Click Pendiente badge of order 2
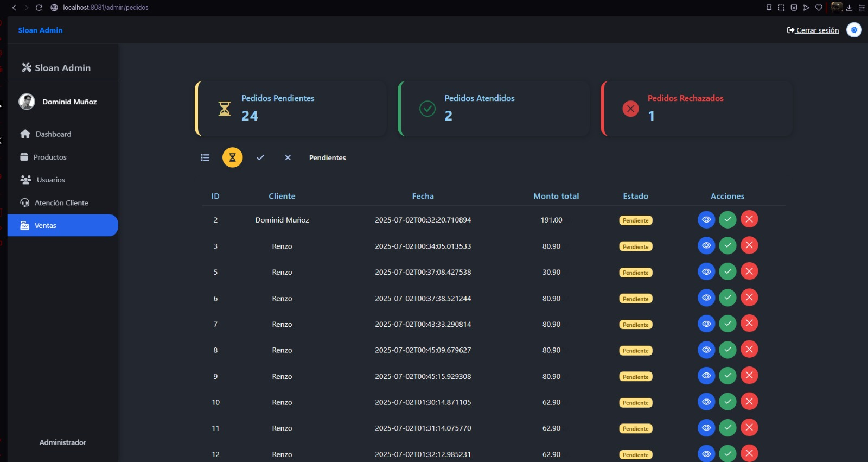The height and width of the screenshot is (462, 868). point(636,220)
